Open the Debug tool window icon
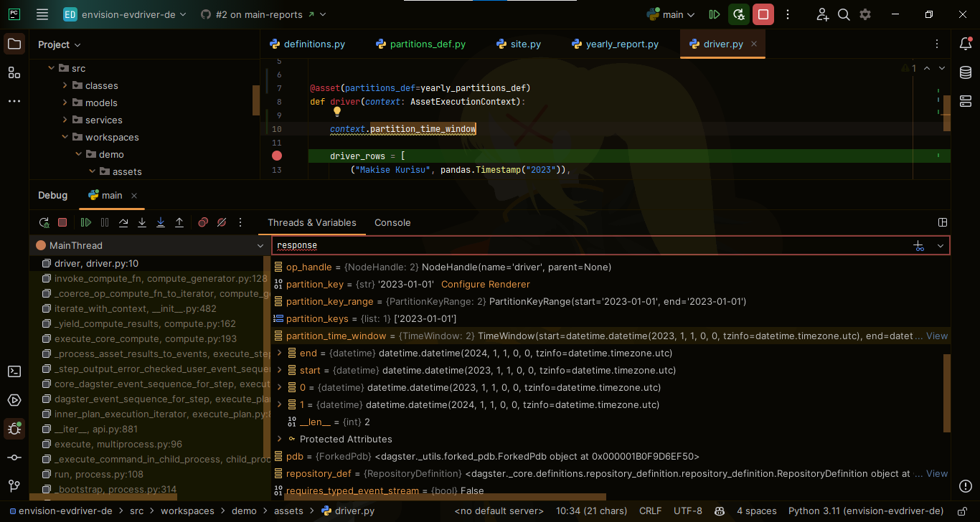This screenshot has height=522, width=980. (14, 429)
